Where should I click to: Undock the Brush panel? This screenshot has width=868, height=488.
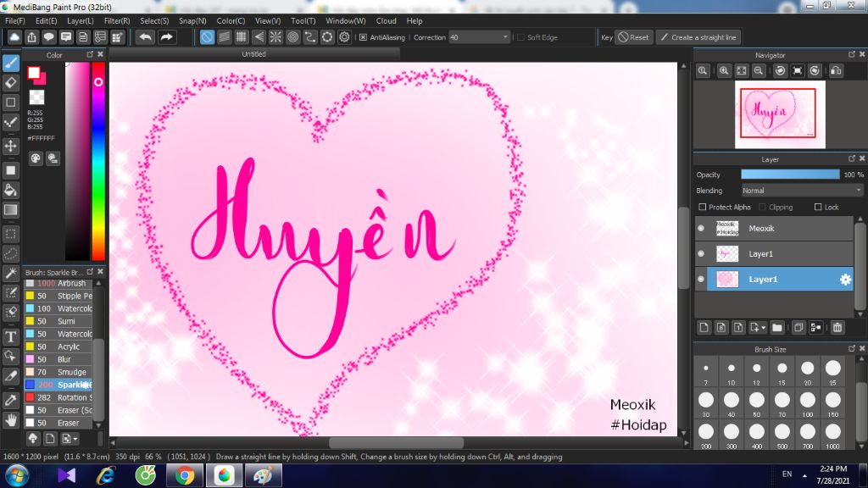click(90, 272)
